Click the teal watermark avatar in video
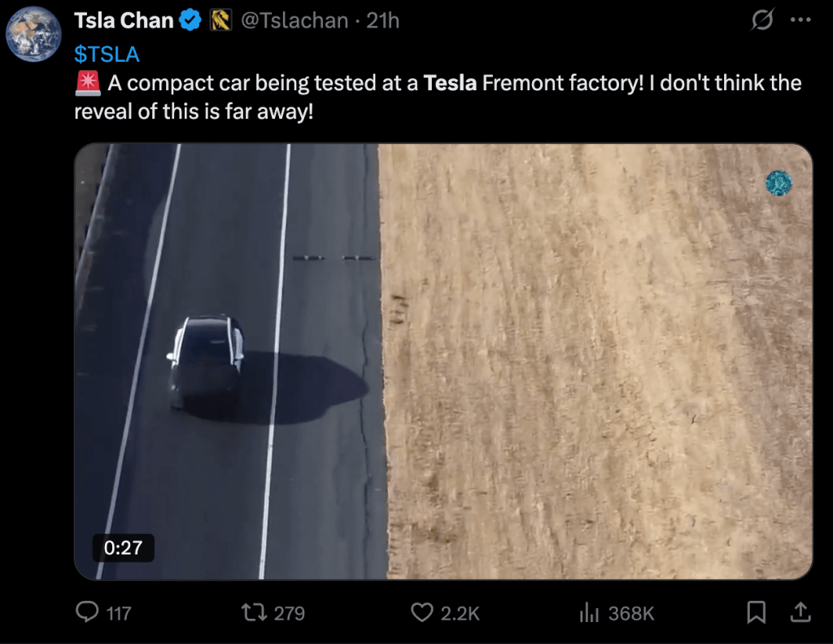The image size is (833, 644). 778,183
